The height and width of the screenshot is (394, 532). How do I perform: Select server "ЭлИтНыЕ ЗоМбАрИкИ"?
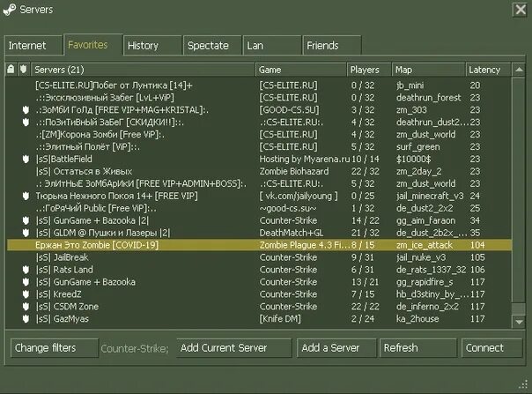coord(259,183)
